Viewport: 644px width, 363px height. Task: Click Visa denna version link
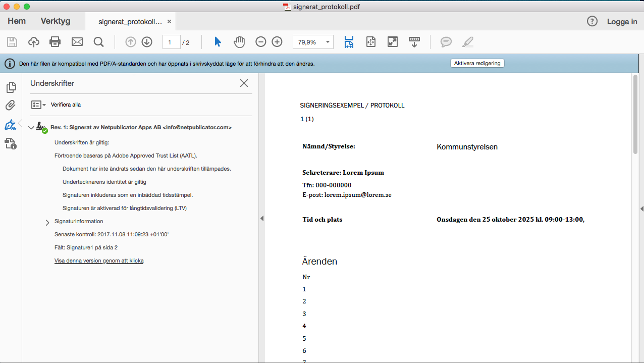(x=99, y=261)
